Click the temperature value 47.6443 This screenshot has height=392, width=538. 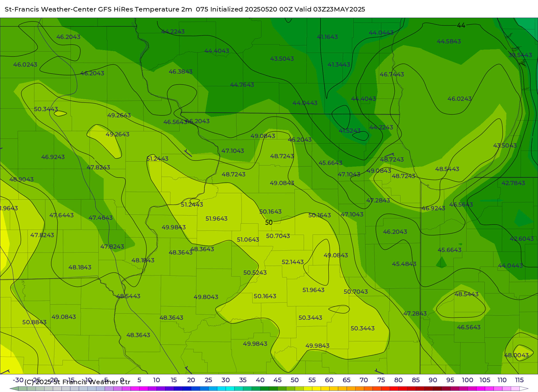(61, 215)
